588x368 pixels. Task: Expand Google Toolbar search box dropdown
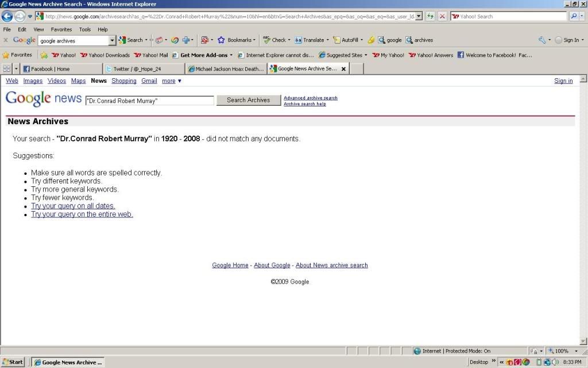pyautogui.click(x=112, y=40)
